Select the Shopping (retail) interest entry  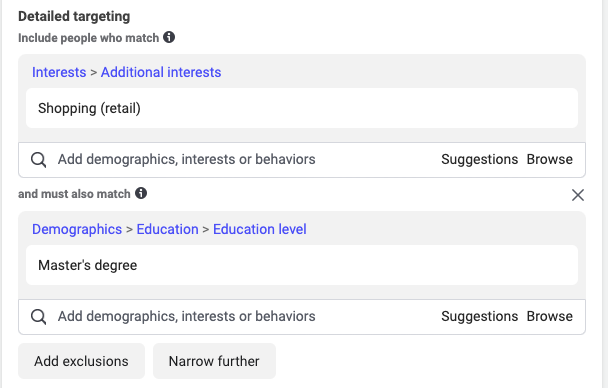tap(302, 108)
